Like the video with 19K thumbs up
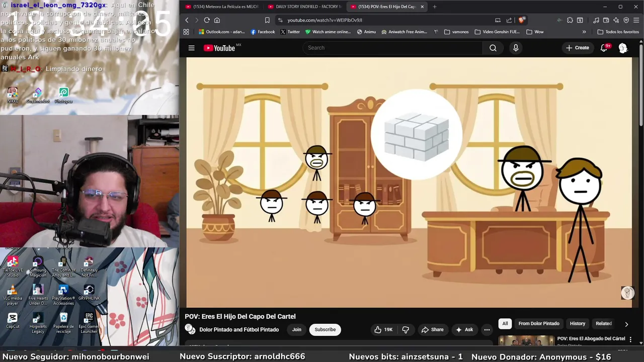Screen dimensions: 644x362 click(x=383, y=329)
